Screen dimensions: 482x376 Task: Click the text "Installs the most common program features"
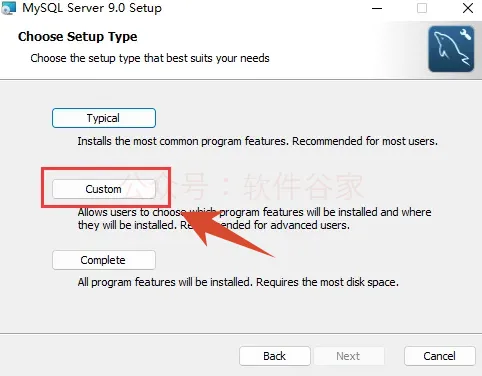183,141
